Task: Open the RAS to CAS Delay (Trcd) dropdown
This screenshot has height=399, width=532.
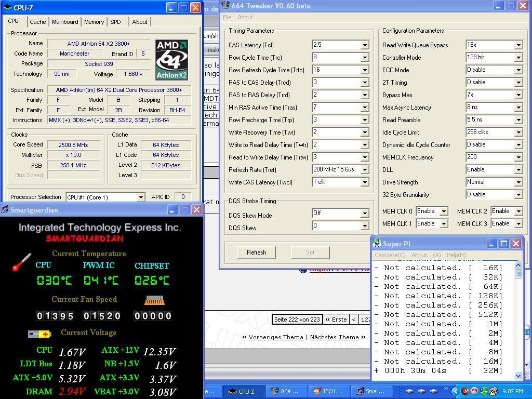Action: point(365,83)
